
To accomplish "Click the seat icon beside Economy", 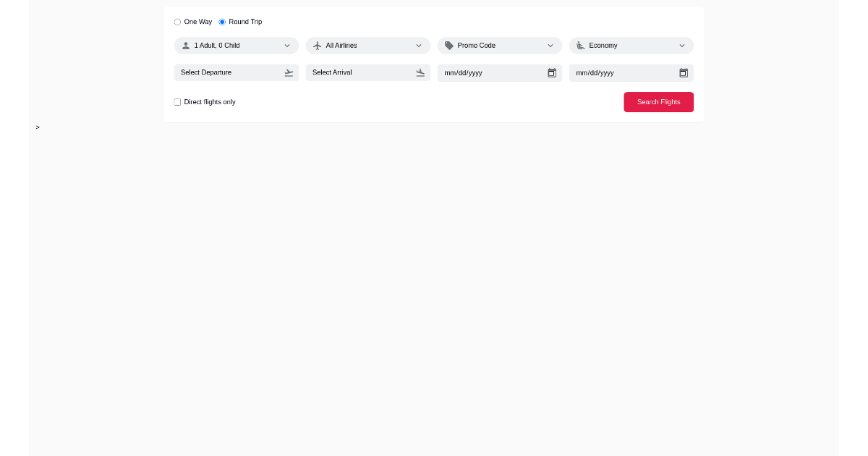I will pos(580,45).
